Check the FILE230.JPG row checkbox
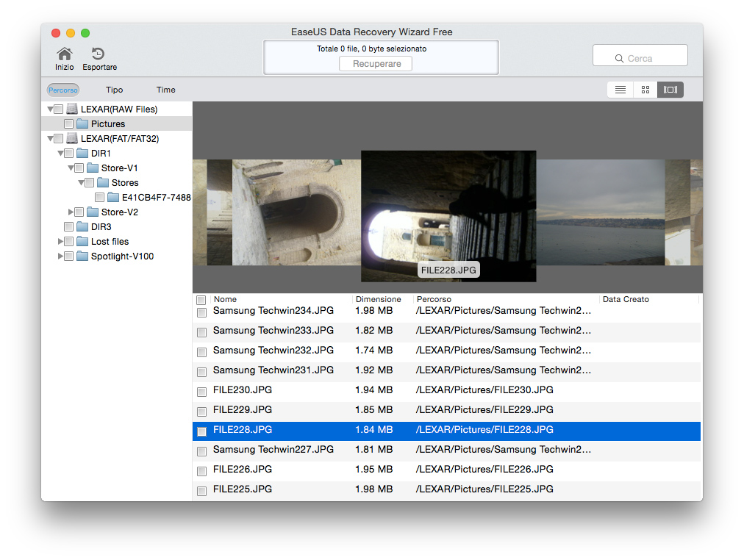Viewport: 744px width, 560px height. [201, 392]
